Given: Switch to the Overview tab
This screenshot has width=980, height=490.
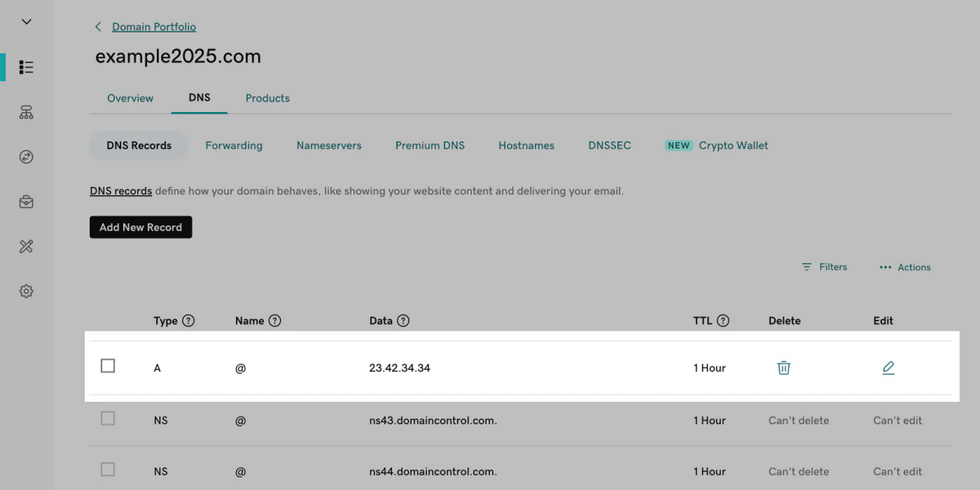Looking at the screenshot, I should click(131, 98).
